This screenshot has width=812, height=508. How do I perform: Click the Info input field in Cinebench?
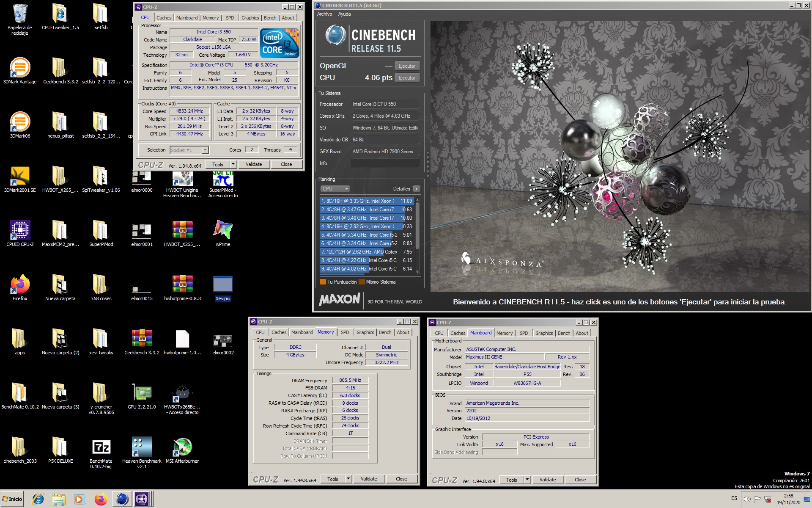tap(385, 163)
